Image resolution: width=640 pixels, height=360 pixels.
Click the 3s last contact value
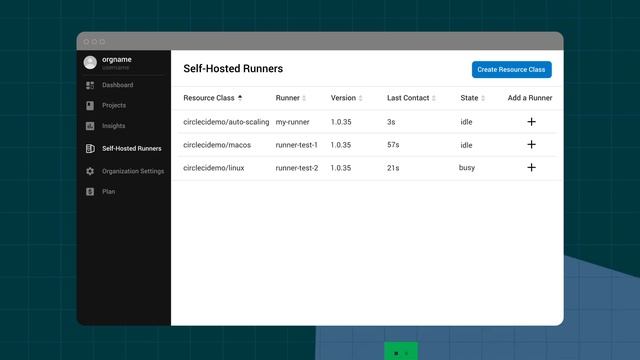[391, 122]
